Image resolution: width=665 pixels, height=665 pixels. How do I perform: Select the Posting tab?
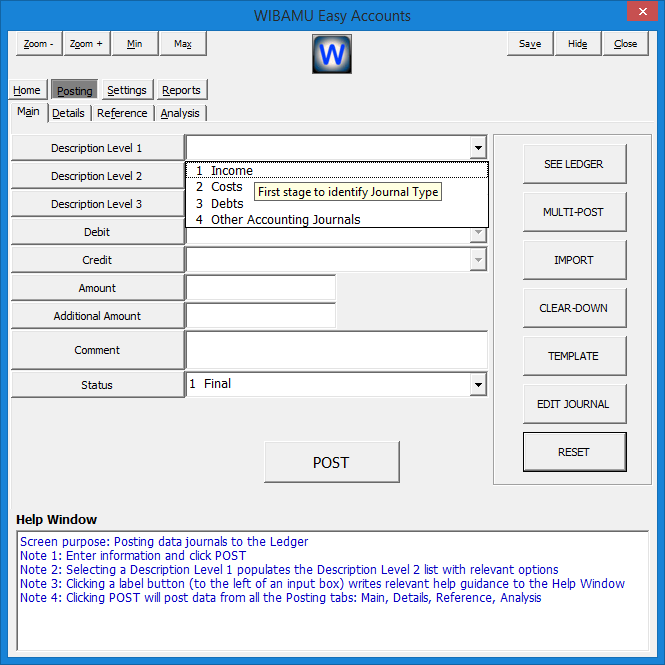[75, 90]
